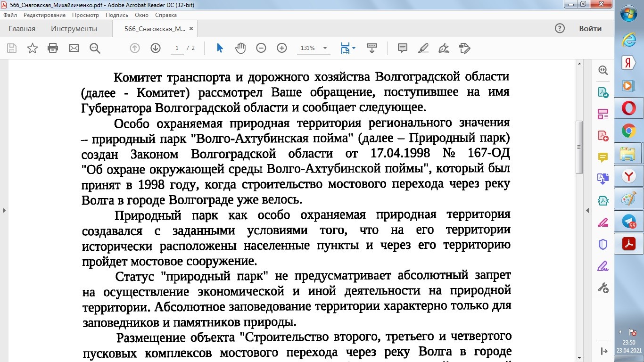Open the Fill & Sign pen tool
This screenshot has width=644, height=362.
click(444, 48)
